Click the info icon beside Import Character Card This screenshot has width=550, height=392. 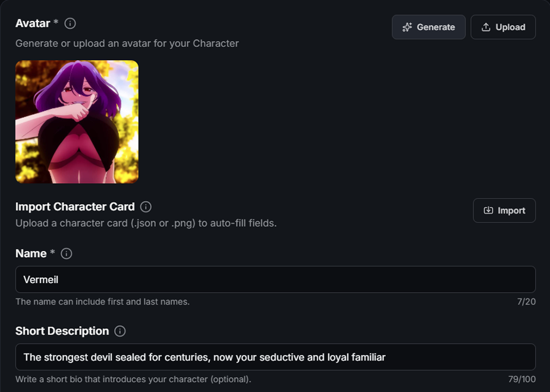tap(146, 207)
